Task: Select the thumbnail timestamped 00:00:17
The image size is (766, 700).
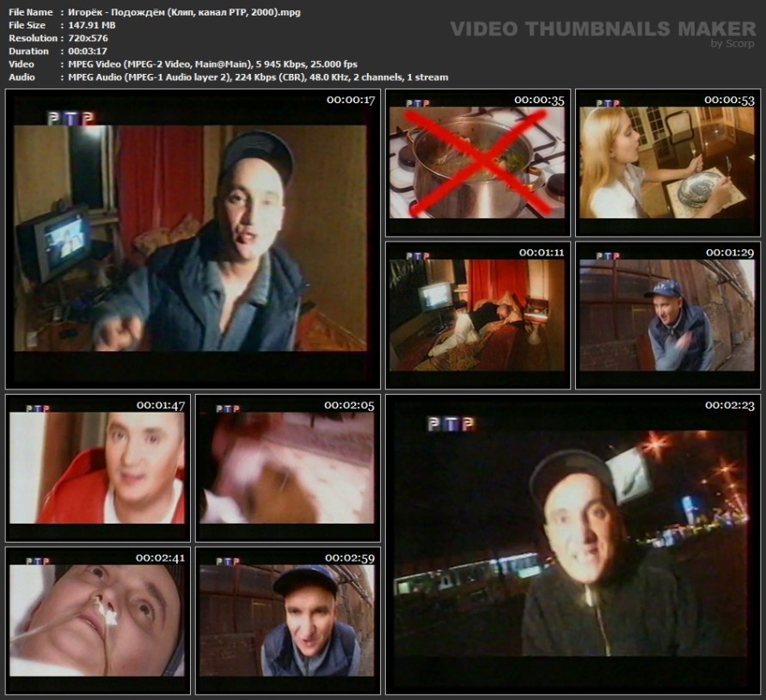Action: [193, 239]
